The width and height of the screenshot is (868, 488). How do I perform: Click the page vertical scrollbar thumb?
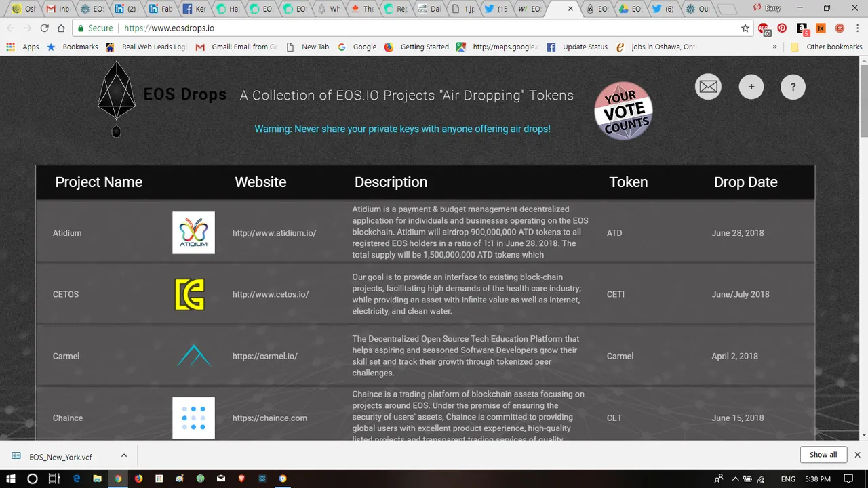point(863,101)
